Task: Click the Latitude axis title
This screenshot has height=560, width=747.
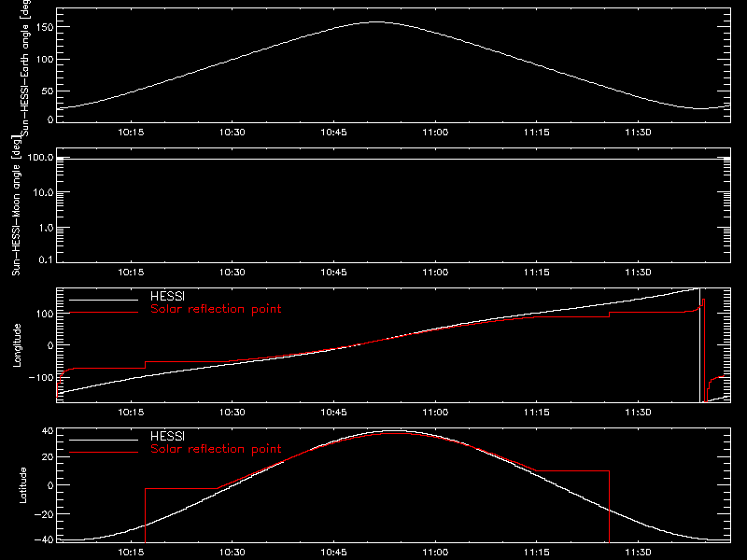Action: (22, 485)
